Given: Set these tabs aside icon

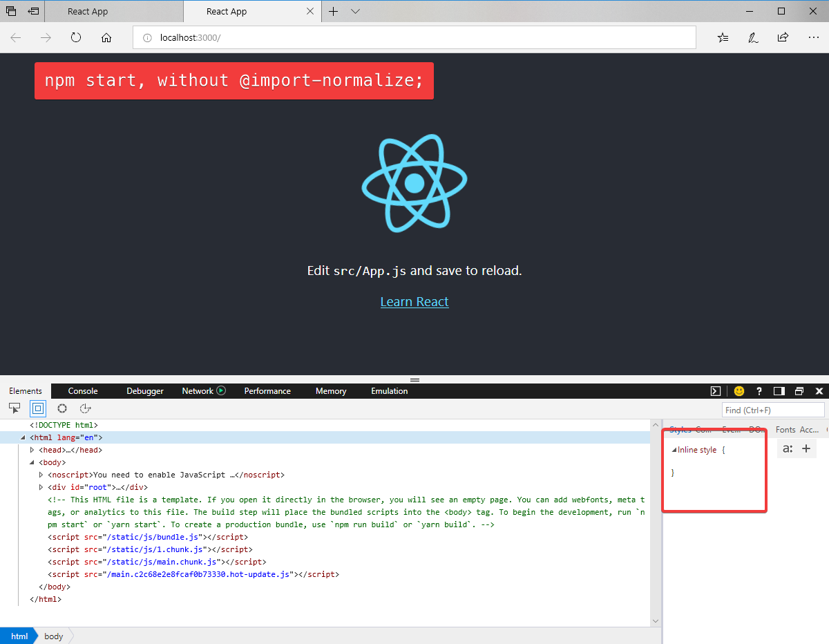Looking at the screenshot, I should 33,11.
